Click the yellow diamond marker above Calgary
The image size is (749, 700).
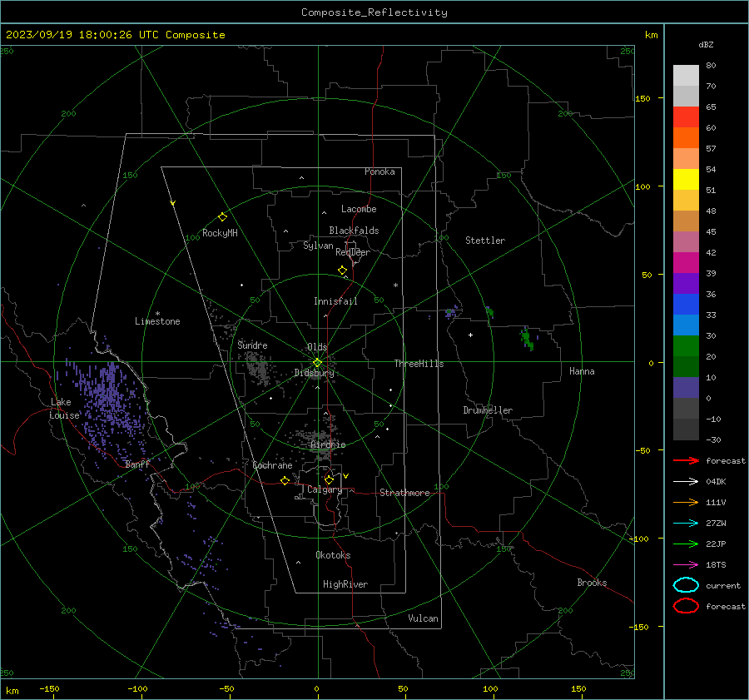tap(329, 479)
